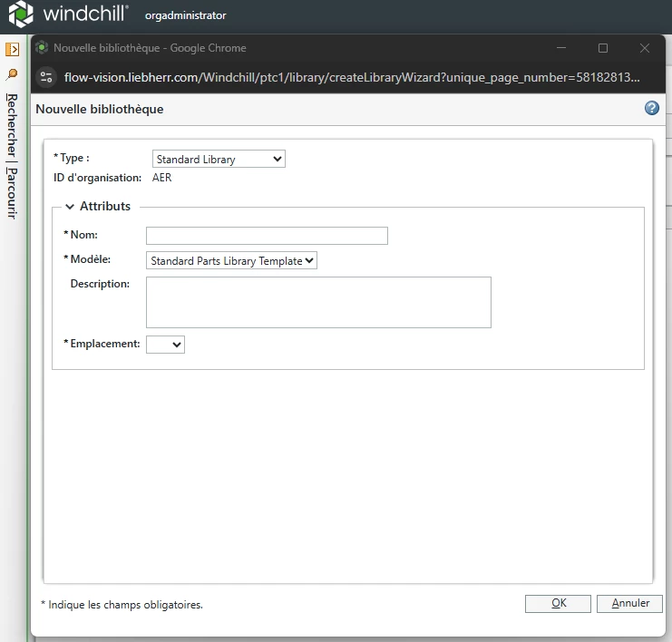Click the URL text in address bar
Screen dimensions: 672x642
click(352, 78)
